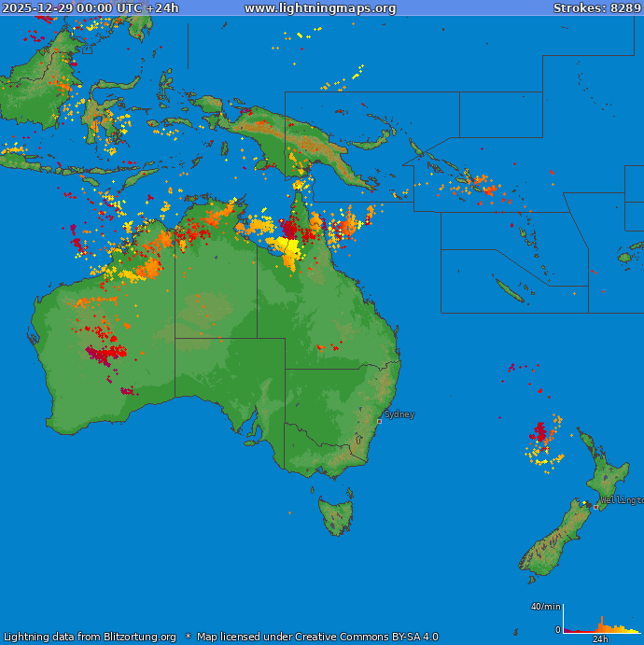
Task: Select the New Caledonia island
Action: coord(509,289)
